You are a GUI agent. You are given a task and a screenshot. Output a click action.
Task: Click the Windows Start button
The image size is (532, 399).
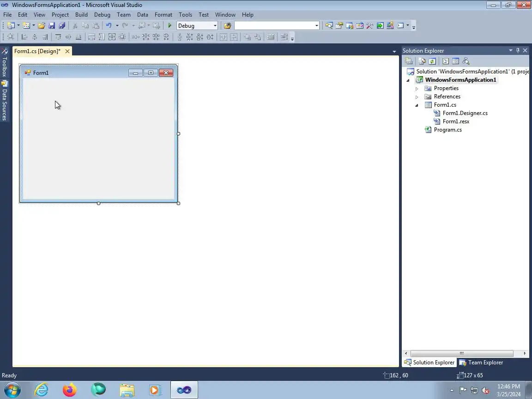coord(12,390)
